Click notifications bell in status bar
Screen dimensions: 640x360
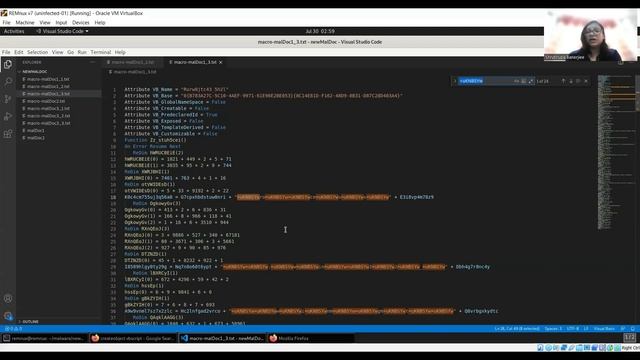[633, 329]
